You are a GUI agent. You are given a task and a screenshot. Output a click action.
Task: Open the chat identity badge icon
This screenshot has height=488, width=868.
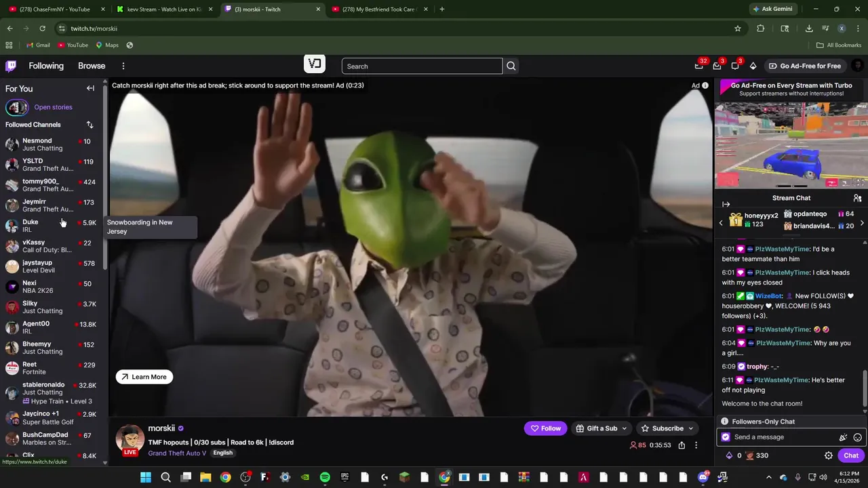pyautogui.click(x=726, y=437)
